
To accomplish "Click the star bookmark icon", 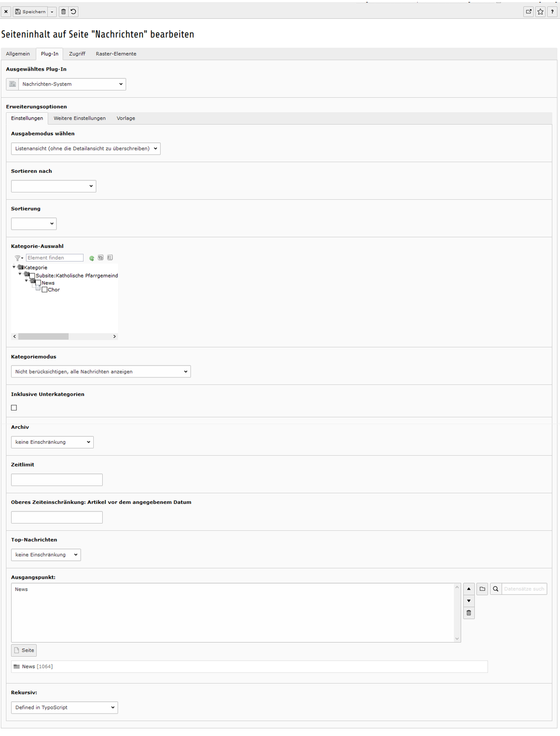I will 540,12.
